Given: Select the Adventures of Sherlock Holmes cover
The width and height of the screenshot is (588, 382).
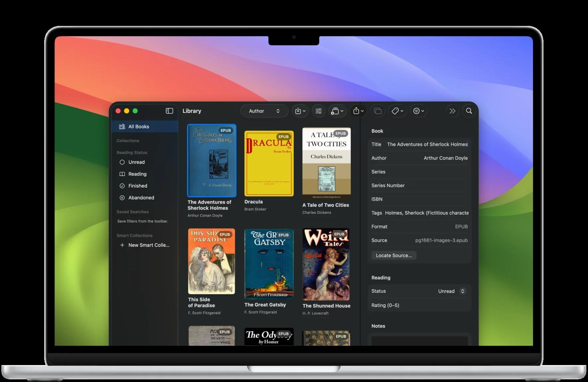Looking at the screenshot, I should click(212, 161).
